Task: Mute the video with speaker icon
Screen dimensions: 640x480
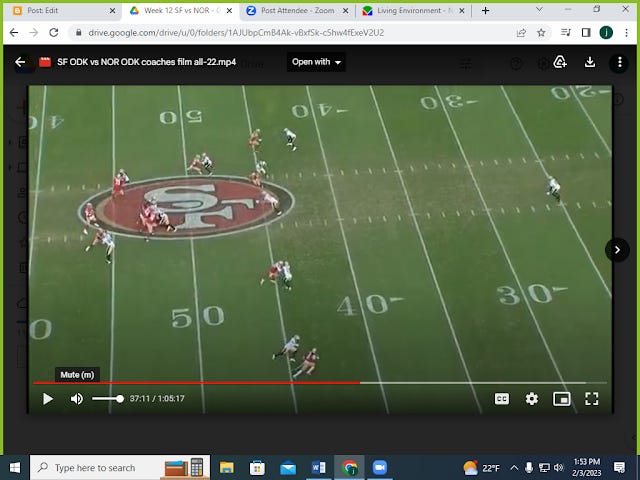Action: 76,399
